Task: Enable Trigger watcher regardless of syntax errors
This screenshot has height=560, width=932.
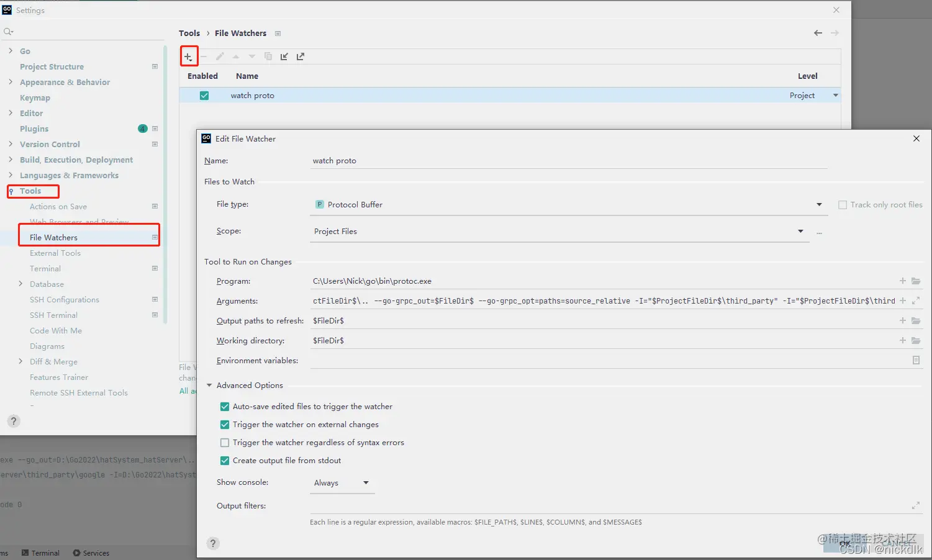Action: [x=225, y=443]
